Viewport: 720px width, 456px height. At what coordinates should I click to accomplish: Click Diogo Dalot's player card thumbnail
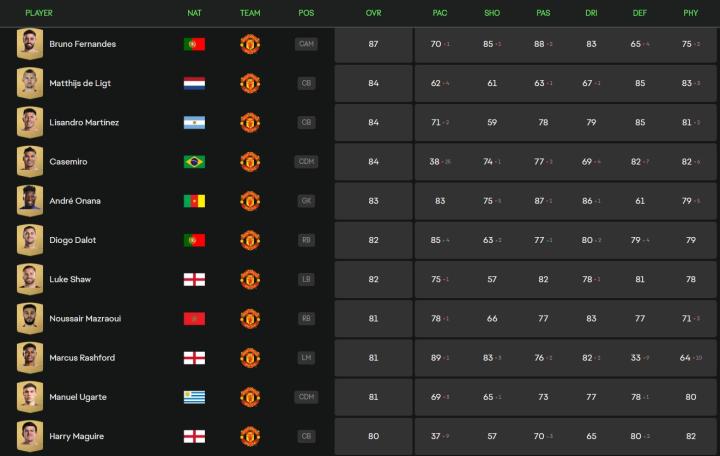click(x=30, y=240)
